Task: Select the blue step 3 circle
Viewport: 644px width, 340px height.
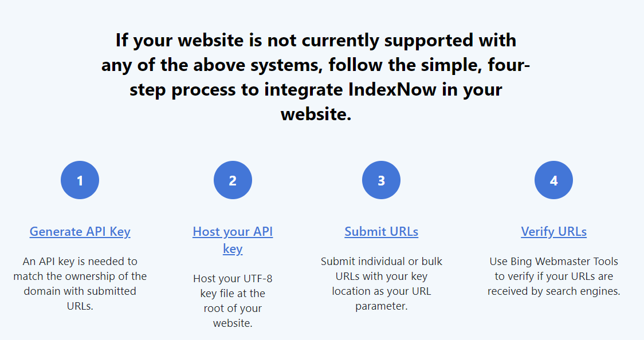Action: [x=381, y=180]
